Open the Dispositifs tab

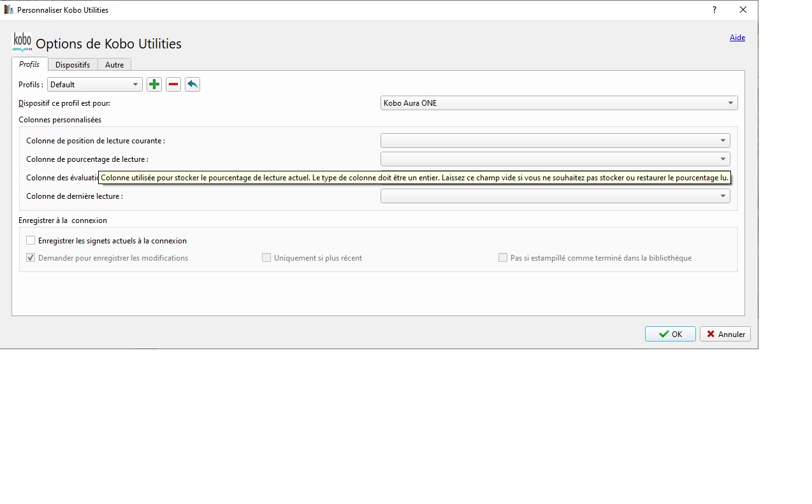73,65
